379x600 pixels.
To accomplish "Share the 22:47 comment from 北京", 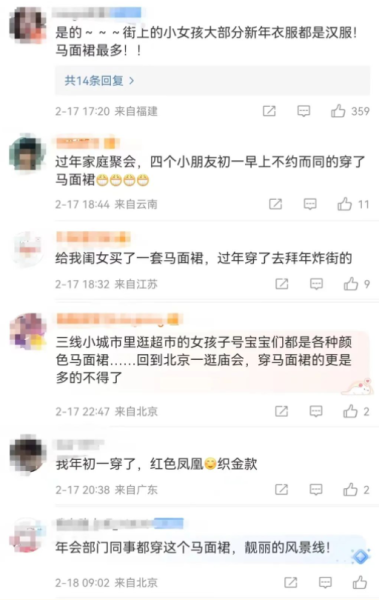I will pyautogui.click(x=281, y=411).
